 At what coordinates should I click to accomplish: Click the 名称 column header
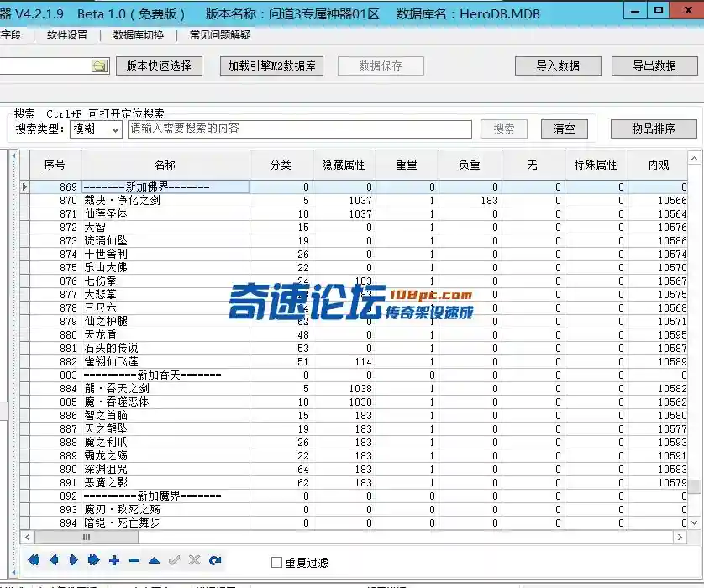click(165, 165)
